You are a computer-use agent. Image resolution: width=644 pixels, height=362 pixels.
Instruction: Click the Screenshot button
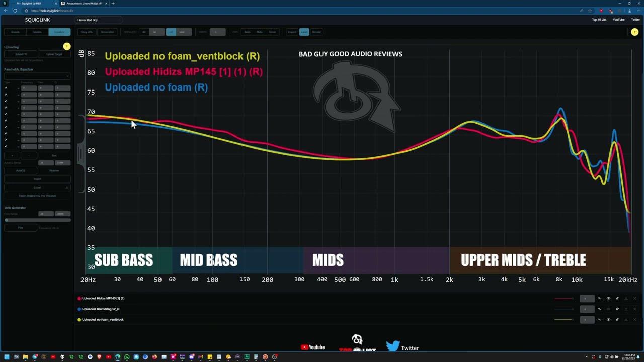pyautogui.click(x=107, y=32)
